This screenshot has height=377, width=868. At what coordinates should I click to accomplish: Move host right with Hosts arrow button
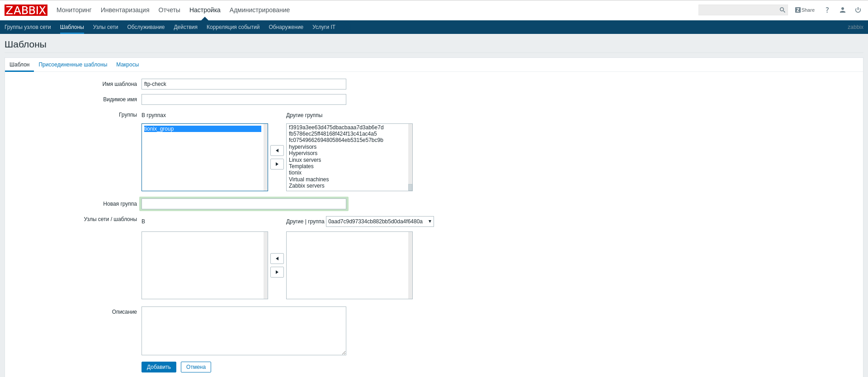pos(277,272)
